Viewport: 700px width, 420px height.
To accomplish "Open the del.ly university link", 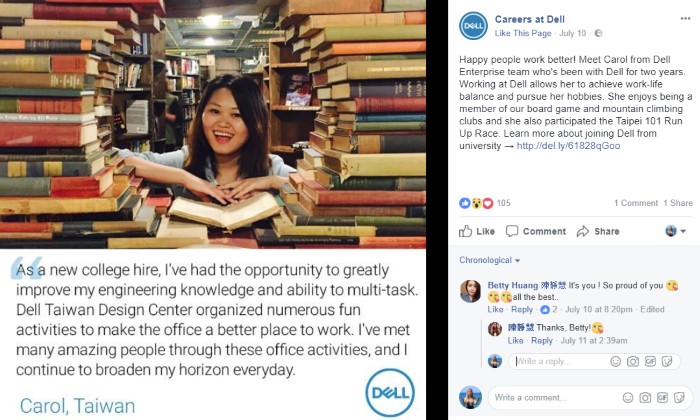I will click(568, 146).
